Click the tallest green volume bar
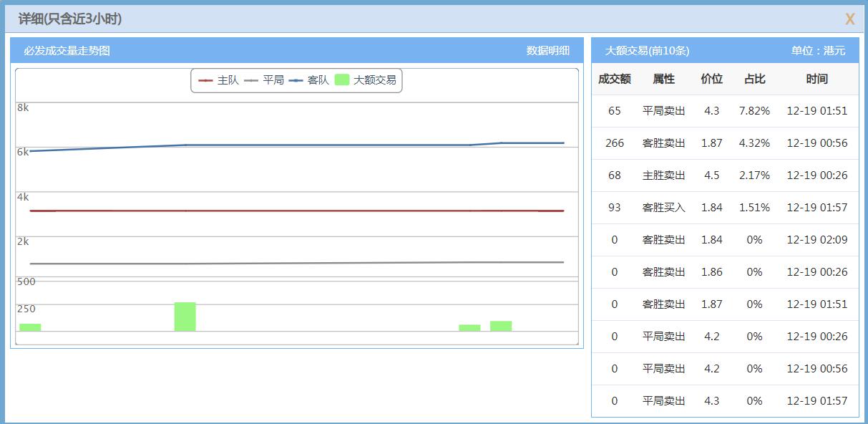Screen dimensions: 868x424 185,317
